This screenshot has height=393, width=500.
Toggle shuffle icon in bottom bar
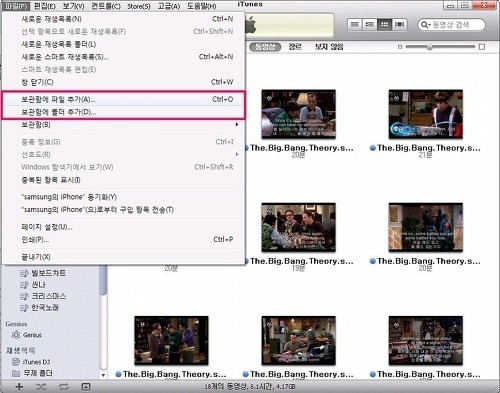(41, 387)
